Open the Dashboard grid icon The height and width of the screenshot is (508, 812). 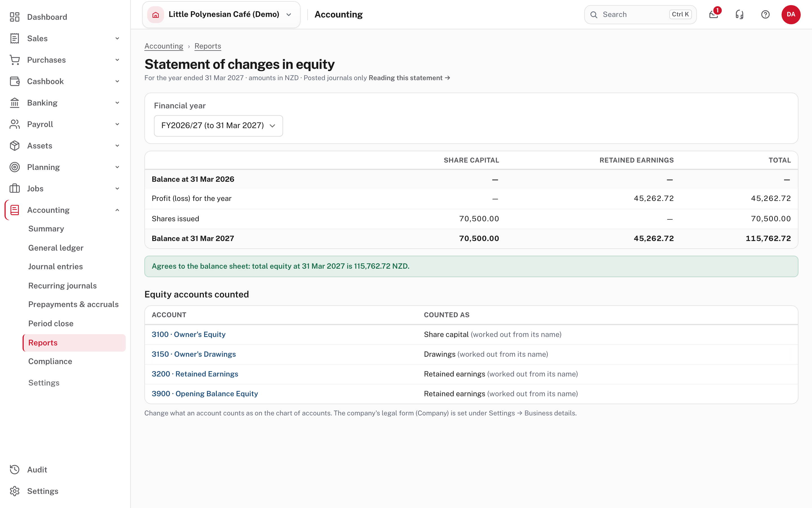[14, 17]
